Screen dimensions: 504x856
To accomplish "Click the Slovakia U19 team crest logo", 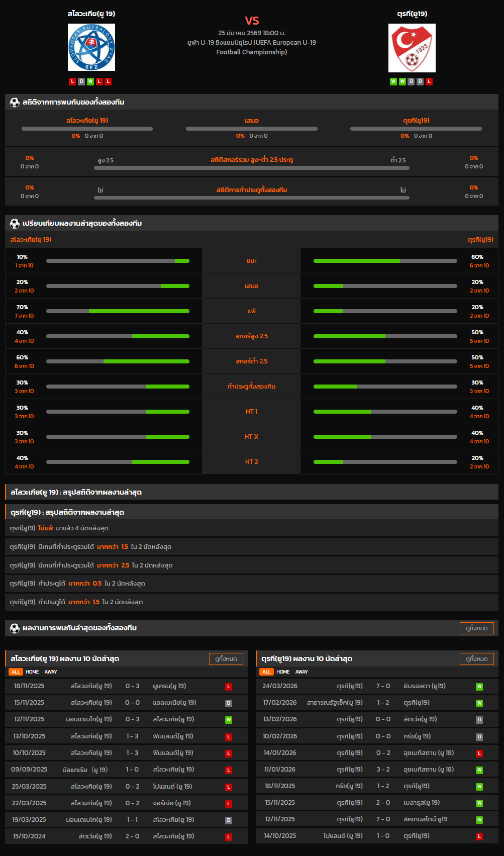I will coord(91,47).
